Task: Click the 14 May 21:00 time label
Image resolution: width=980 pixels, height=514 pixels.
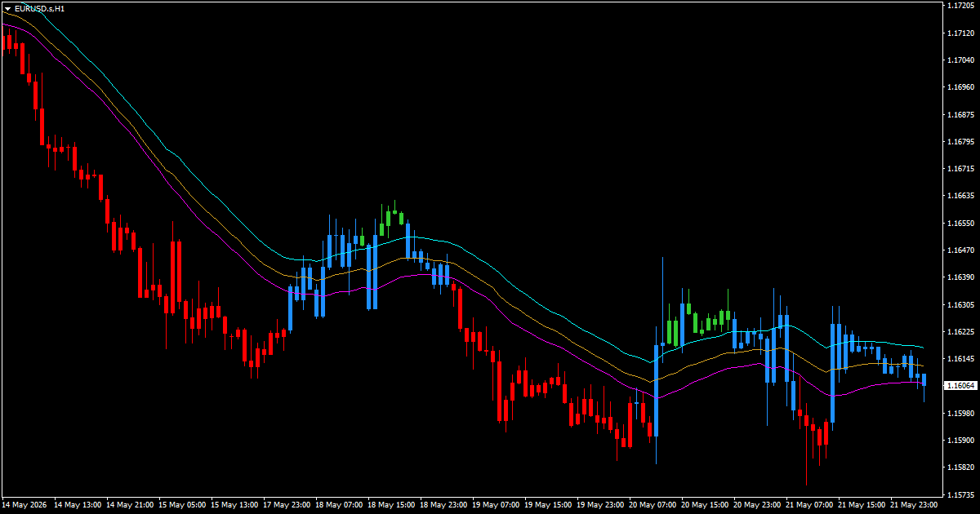Action: click(x=130, y=505)
